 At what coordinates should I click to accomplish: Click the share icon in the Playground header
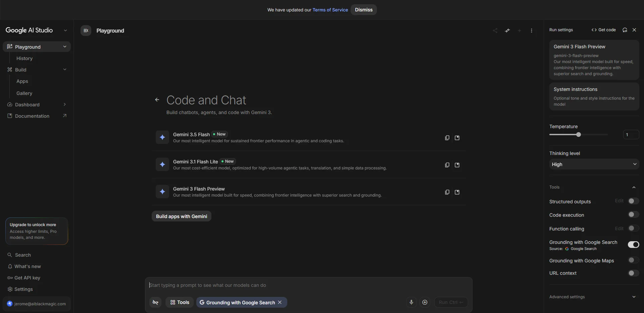click(495, 31)
